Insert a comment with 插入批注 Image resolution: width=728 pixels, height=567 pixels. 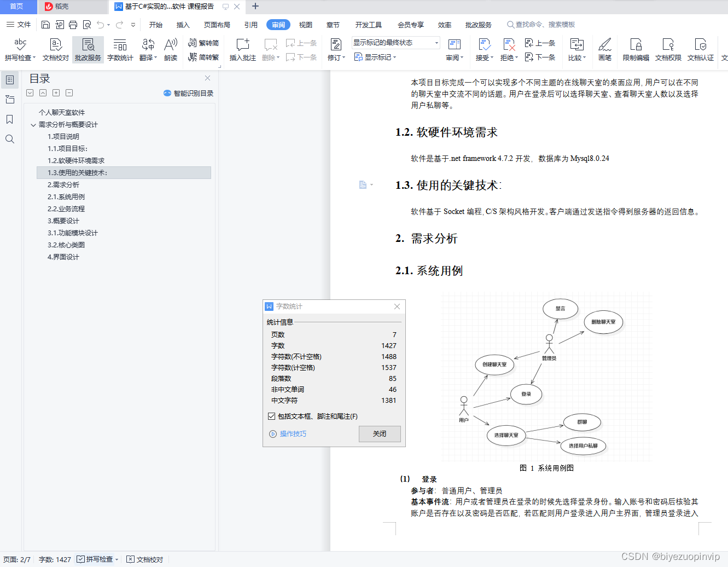pos(243,49)
